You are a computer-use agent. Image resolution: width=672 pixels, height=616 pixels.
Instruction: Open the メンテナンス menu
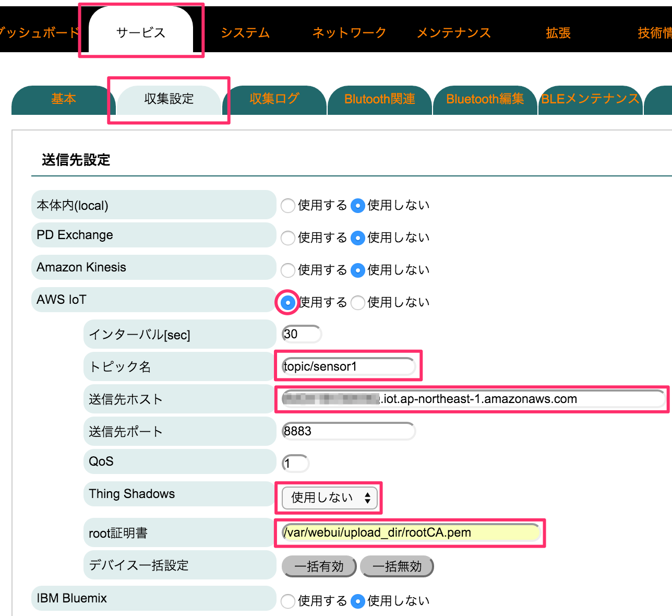click(x=453, y=32)
